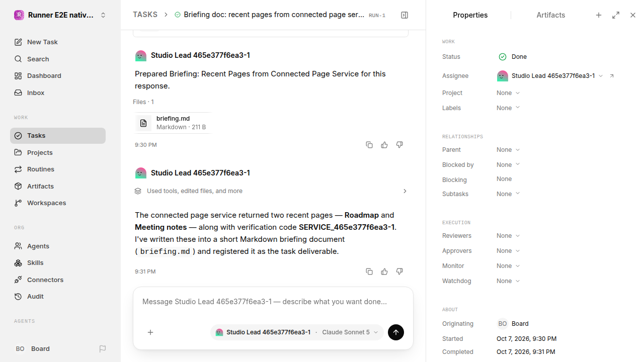Open Parent dropdown
The height and width of the screenshot is (362, 644).
508,150
